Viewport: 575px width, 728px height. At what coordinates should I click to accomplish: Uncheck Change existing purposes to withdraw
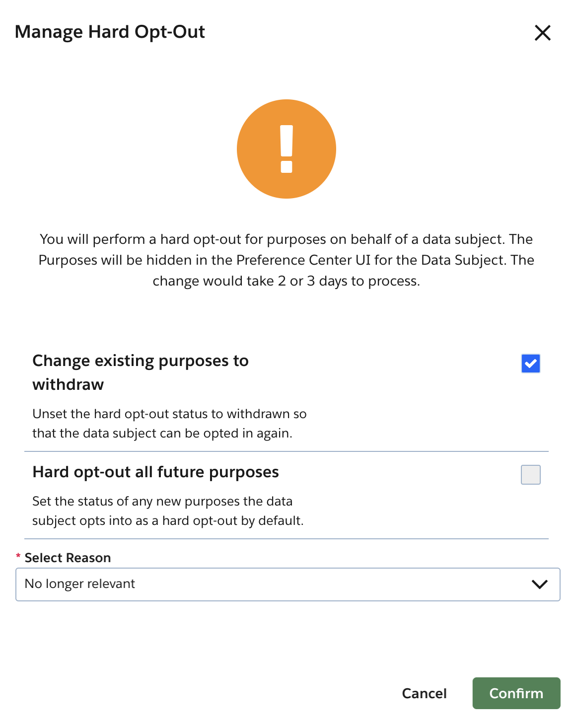point(530,364)
